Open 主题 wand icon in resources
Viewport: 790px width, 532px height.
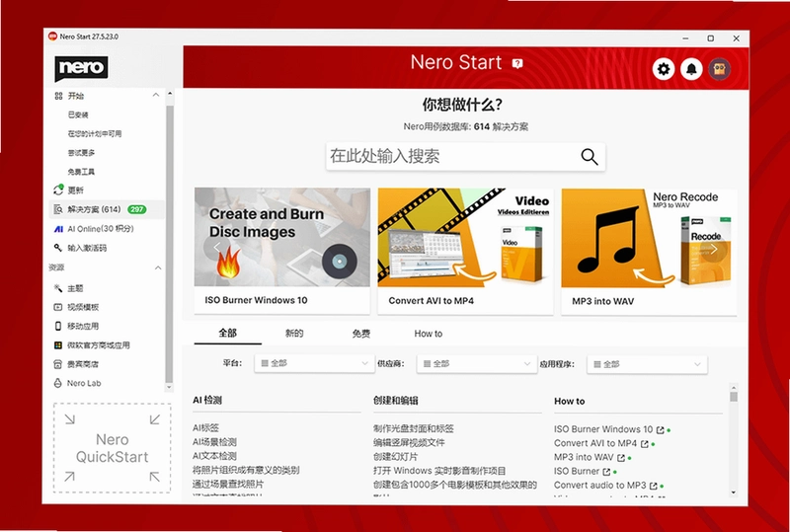pos(58,288)
